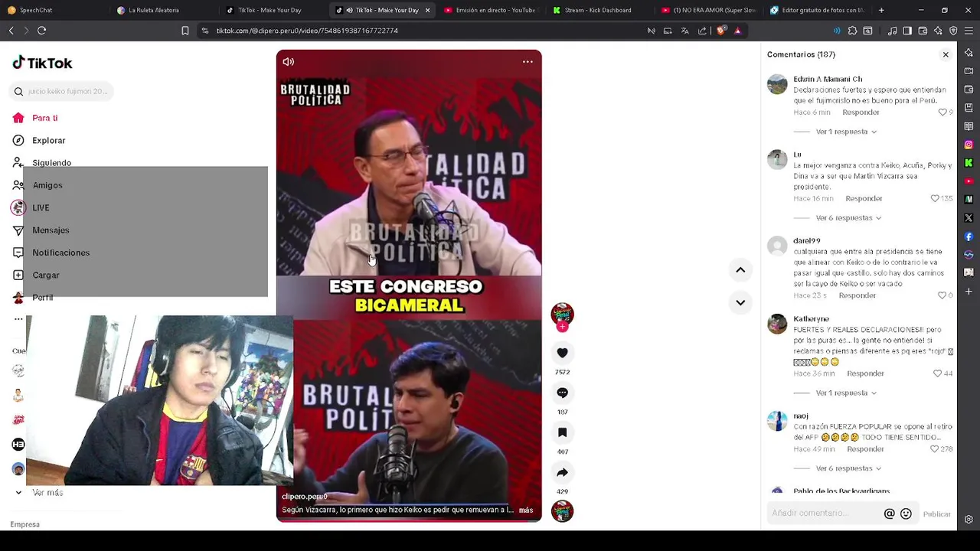Open browser extensions puzzle icon
Screen dimensions: 980x551
coord(852,31)
